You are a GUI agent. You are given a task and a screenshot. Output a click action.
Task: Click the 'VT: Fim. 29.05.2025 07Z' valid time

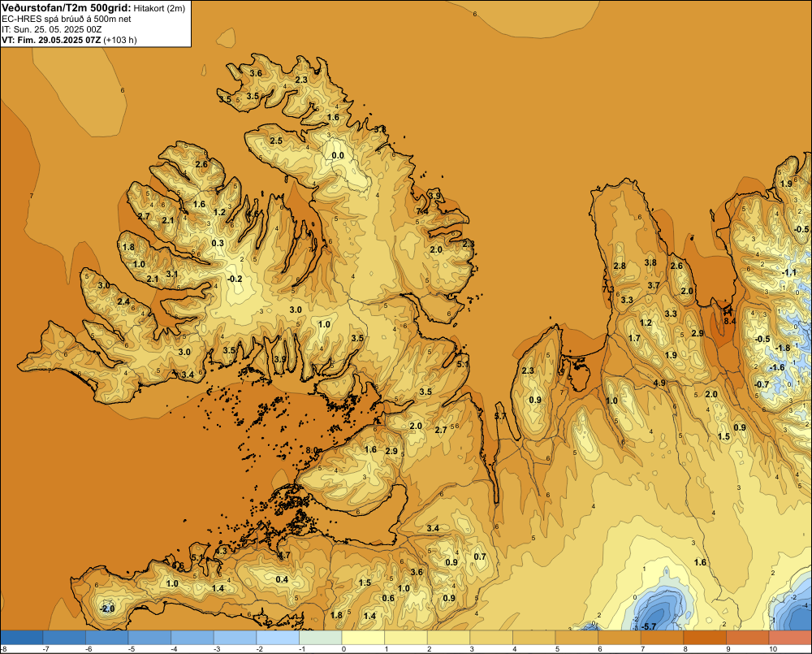[x=51, y=40]
